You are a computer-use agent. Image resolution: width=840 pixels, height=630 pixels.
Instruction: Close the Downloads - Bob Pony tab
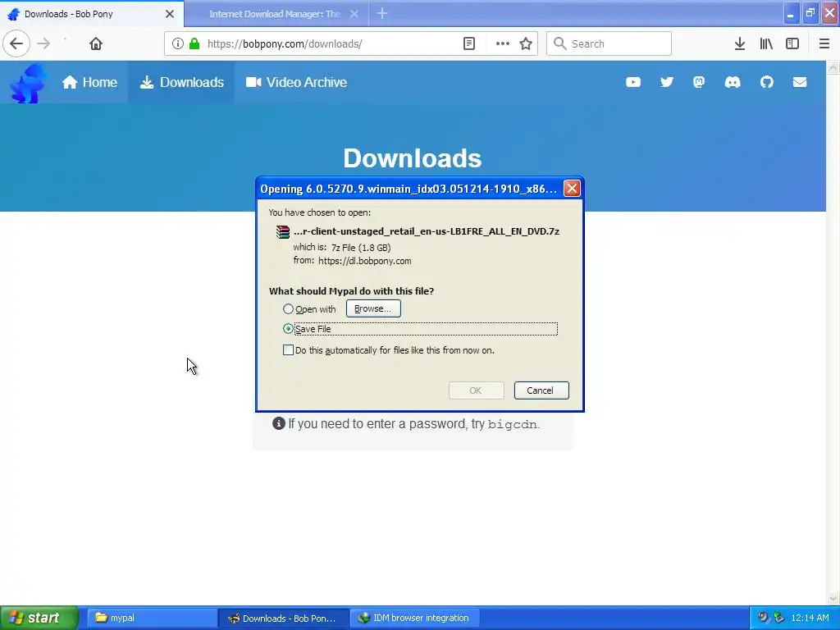170,14
